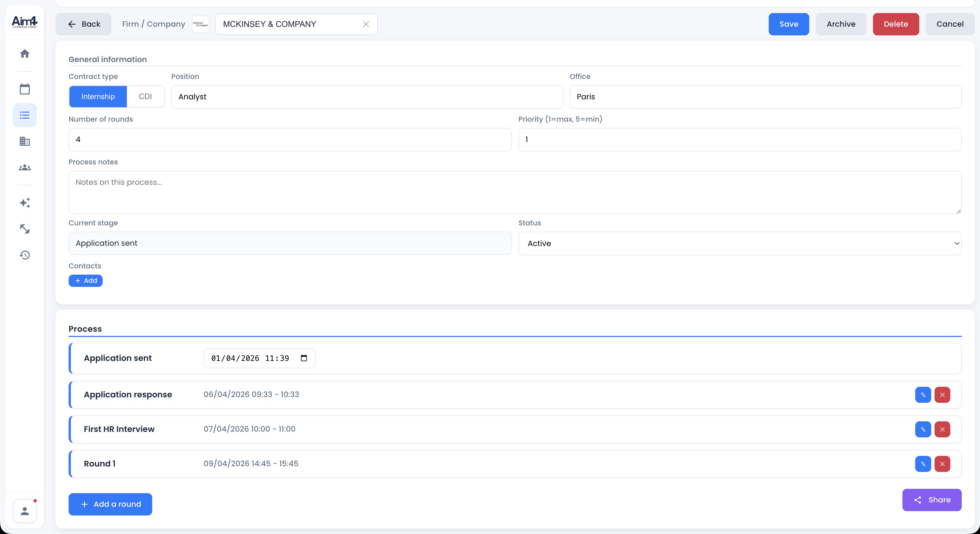The width and height of the screenshot is (980, 534).
Task: Edit the First HR Interview step
Action: (923, 429)
